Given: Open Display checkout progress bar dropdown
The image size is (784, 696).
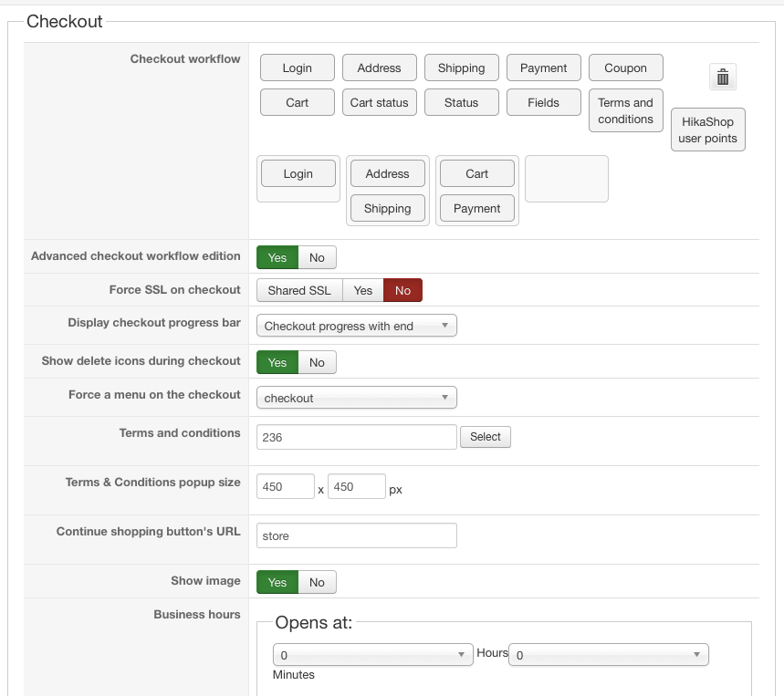Looking at the screenshot, I should (356, 326).
